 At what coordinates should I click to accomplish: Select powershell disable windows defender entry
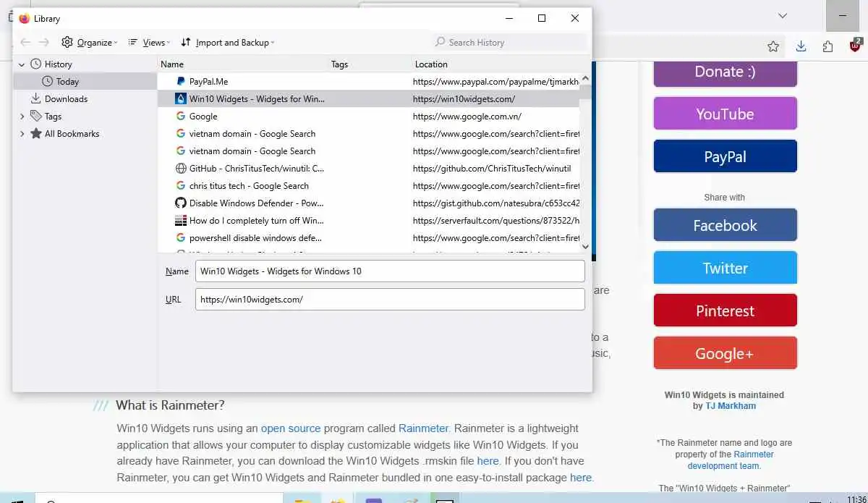pyautogui.click(x=369, y=238)
